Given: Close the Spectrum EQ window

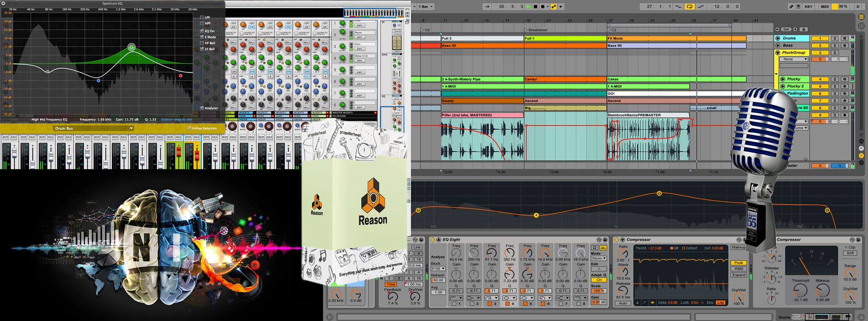Looking at the screenshot, I should [3, 3].
